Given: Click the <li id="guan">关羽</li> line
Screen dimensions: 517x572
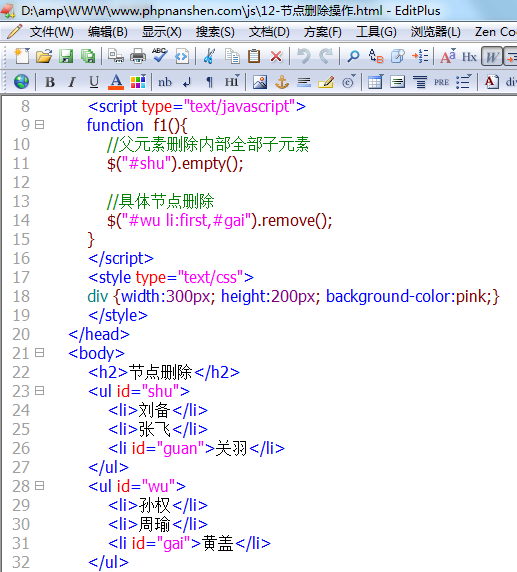Looking at the screenshot, I should pyautogui.click(x=196, y=448).
